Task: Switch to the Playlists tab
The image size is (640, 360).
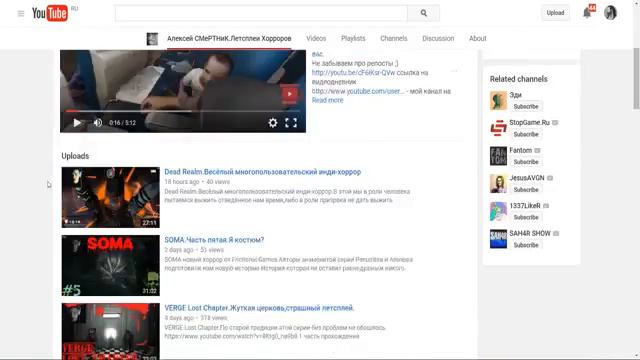Action: tap(353, 38)
